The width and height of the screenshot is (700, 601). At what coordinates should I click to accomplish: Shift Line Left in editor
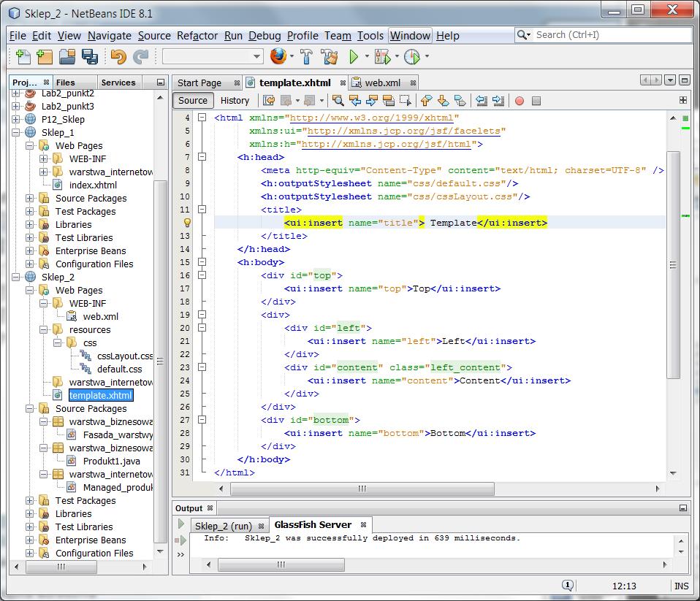(482, 101)
